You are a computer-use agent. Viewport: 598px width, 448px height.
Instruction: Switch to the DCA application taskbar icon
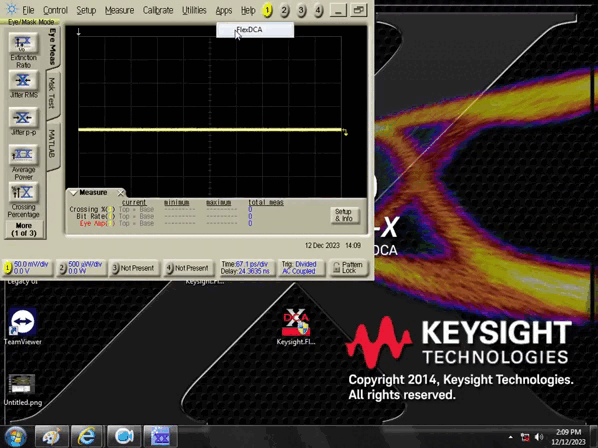(x=160, y=437)
